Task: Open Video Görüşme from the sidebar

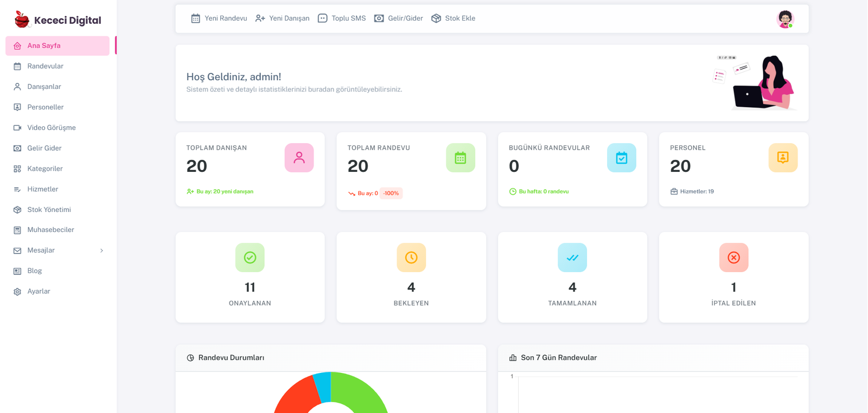Action: tap(51, 128)
